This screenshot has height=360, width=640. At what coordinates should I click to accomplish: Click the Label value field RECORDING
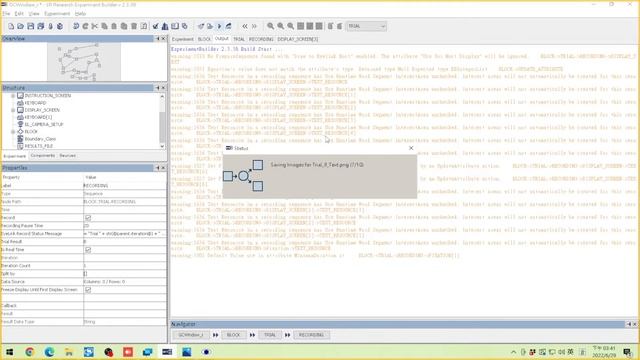point(125,185)
